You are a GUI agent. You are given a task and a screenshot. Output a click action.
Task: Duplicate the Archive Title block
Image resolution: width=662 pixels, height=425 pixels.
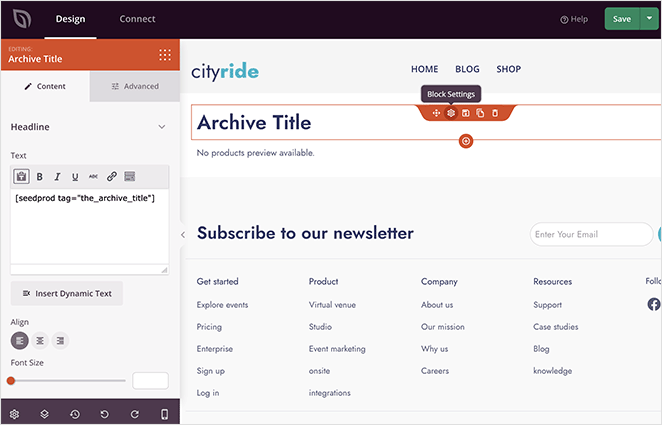click(x=480, y=113)
